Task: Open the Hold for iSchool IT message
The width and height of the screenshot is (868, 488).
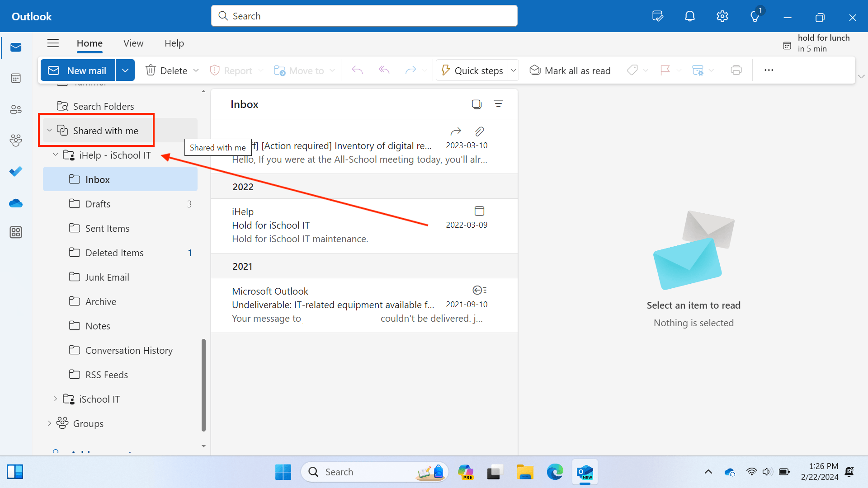Action: pos(364,226)
